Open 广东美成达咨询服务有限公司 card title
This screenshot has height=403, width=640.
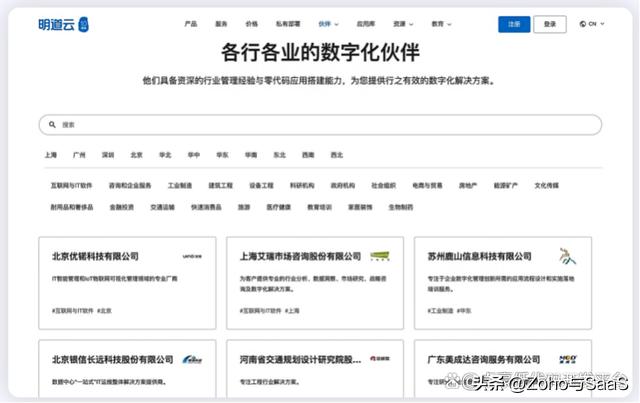click(x=484, y=360)
